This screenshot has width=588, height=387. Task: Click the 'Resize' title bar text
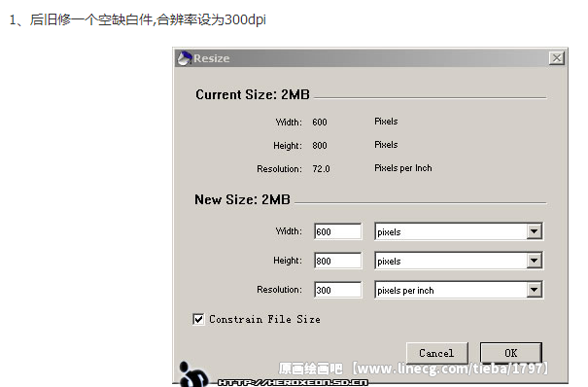pyautogui.click(x=212, y=58)
